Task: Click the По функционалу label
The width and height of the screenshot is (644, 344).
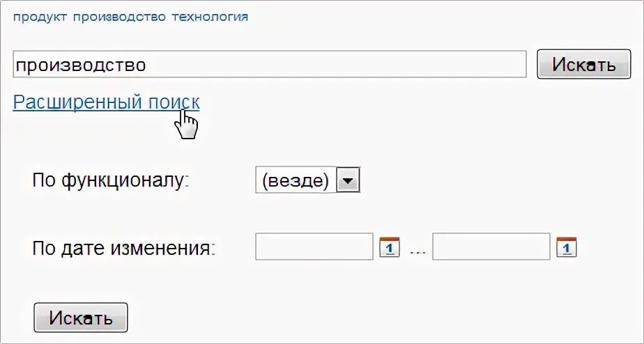Action: click(x=111, y=180)
